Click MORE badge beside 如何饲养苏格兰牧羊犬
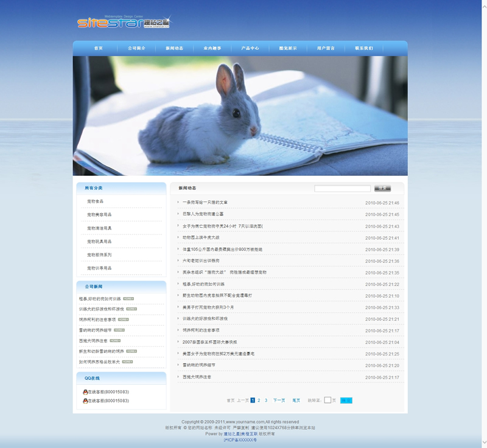487x448 pixels. point(127,362)
